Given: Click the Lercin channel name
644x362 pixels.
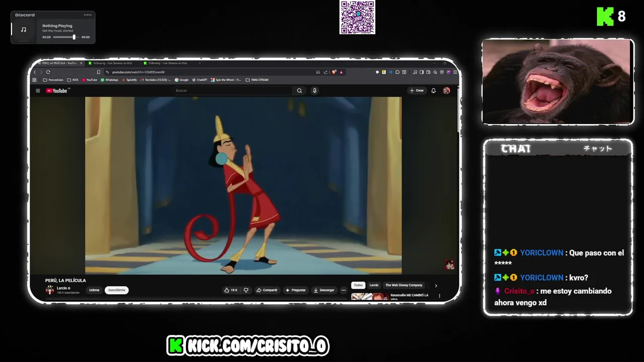Looking at the screenshot, I should pyautogui.click(x=62, y=288).
